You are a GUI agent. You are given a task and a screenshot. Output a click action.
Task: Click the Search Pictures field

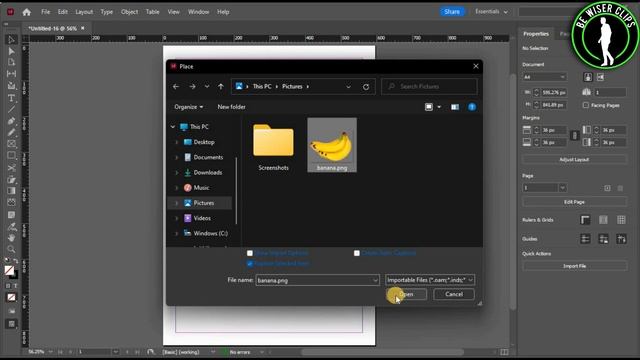coord(429,87)
